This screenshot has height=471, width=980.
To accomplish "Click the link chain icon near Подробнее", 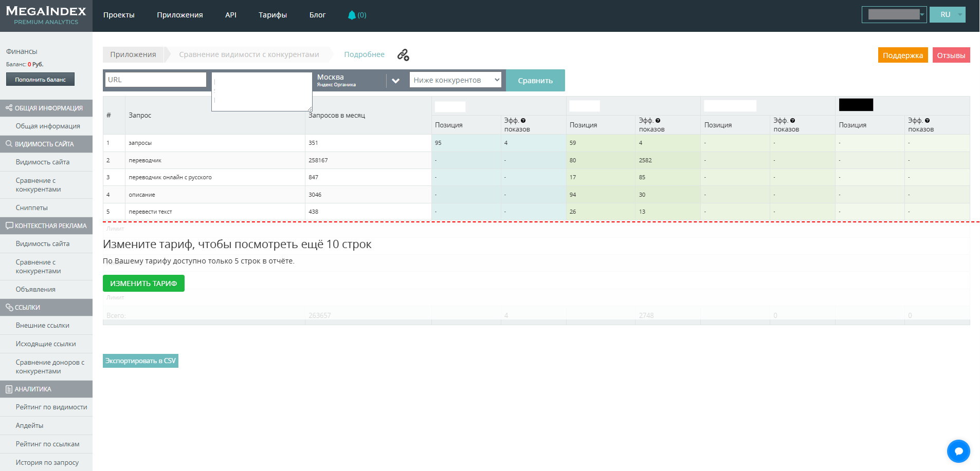I will (403, 55).
